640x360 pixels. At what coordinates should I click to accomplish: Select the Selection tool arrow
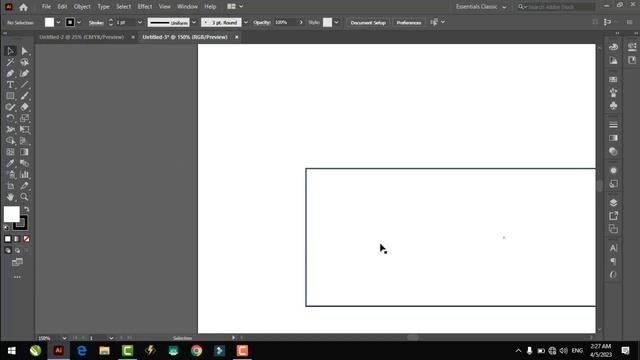(10, 51)
